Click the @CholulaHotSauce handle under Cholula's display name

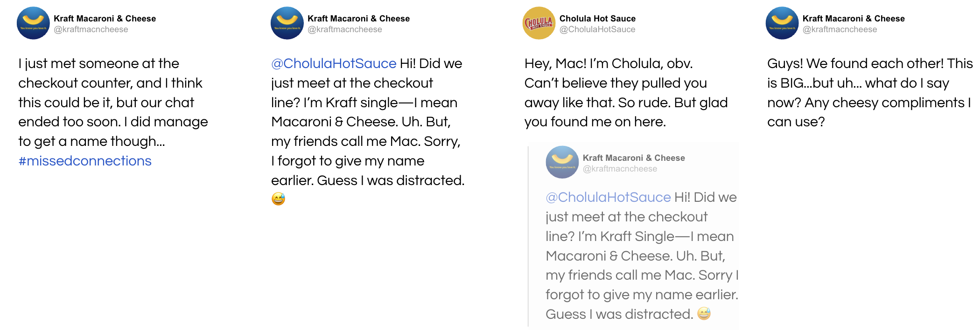click(x=597, y=29)
